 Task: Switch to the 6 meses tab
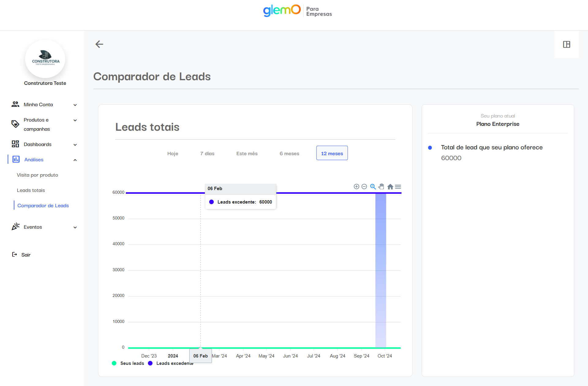(289, 153)
